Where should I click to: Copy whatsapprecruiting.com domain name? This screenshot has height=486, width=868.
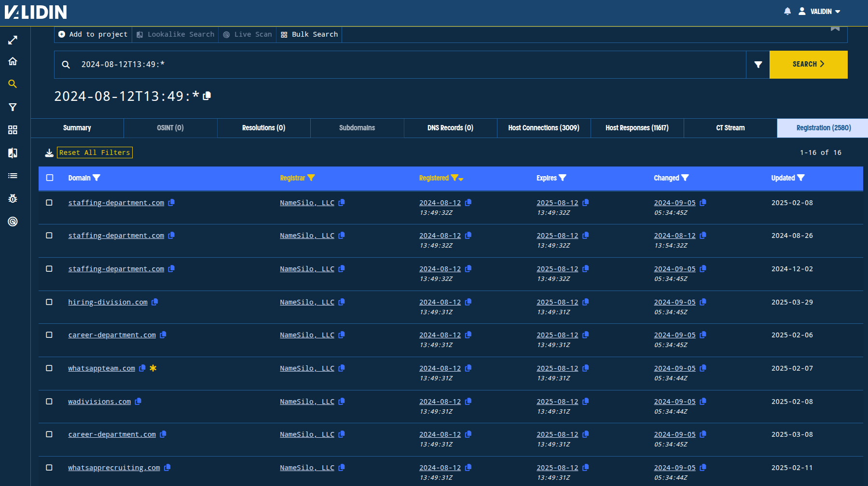point(167,468)
